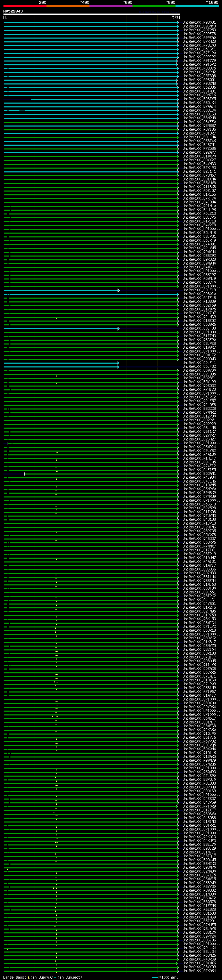Image resolution: width=222 pixels, height=980 pixels.
Task: Select hit label UniRef100_Q8TRK1
Action: click(x=199, y=826)
